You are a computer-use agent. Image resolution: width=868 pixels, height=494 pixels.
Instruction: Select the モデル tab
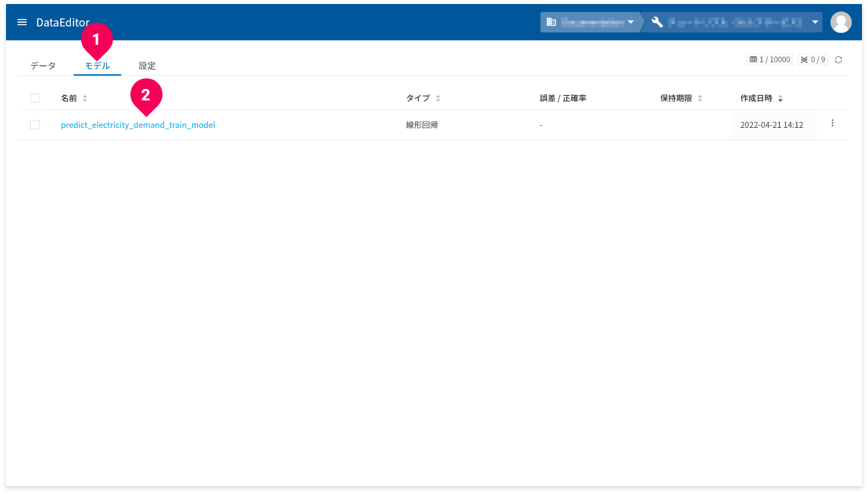[x=97, y=66]
